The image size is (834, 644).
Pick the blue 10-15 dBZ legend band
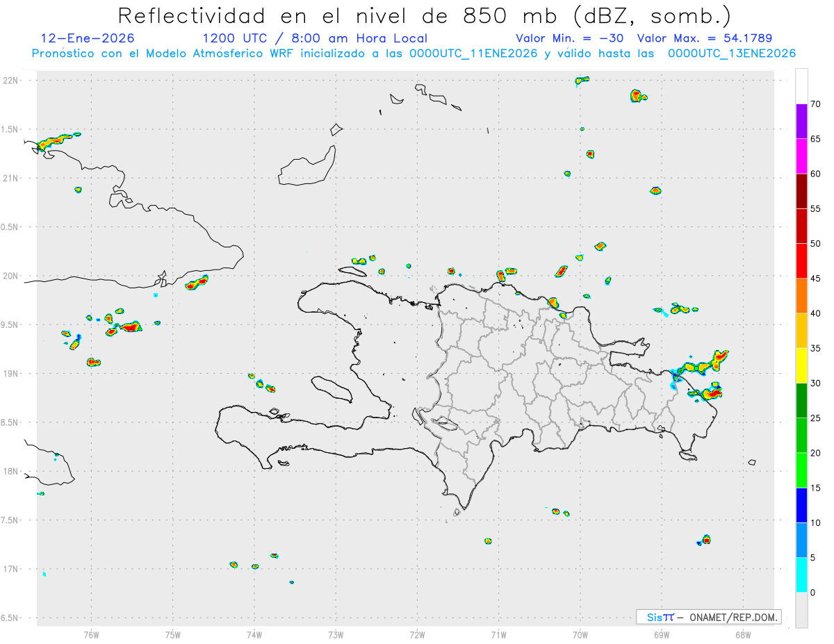(801, 505)
